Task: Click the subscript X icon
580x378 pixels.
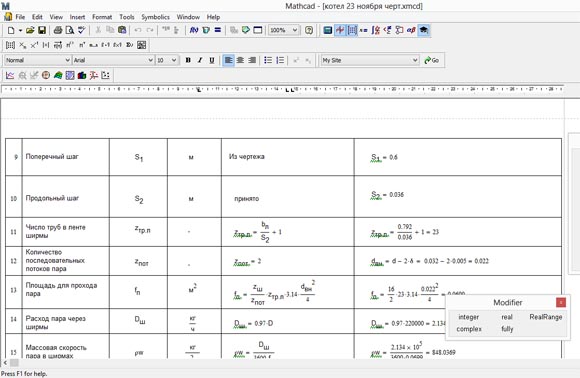Action: 23,45
